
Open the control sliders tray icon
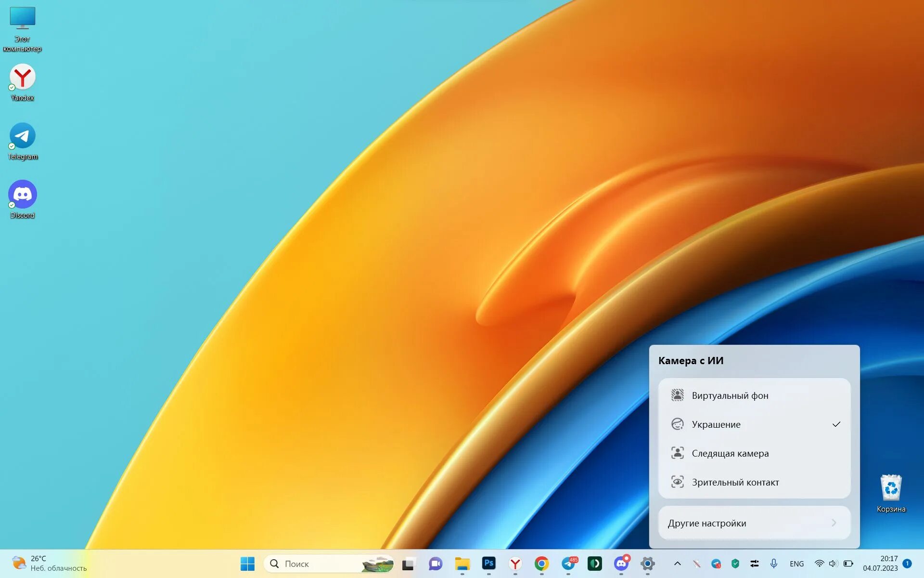tap(755, 564)
